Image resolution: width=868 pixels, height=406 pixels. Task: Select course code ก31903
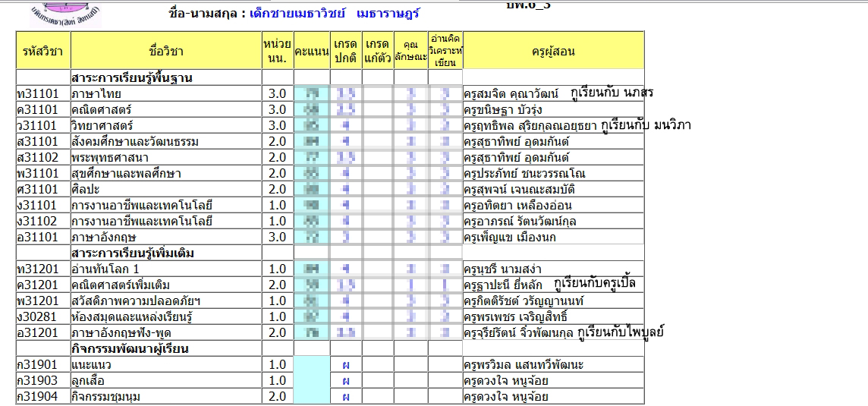pos(38,381)
